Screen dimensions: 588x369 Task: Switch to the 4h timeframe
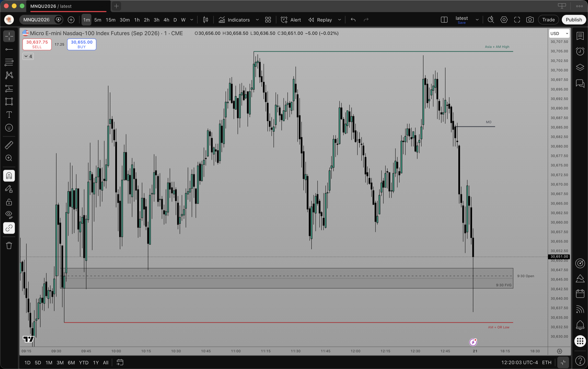tap(166, 20)
